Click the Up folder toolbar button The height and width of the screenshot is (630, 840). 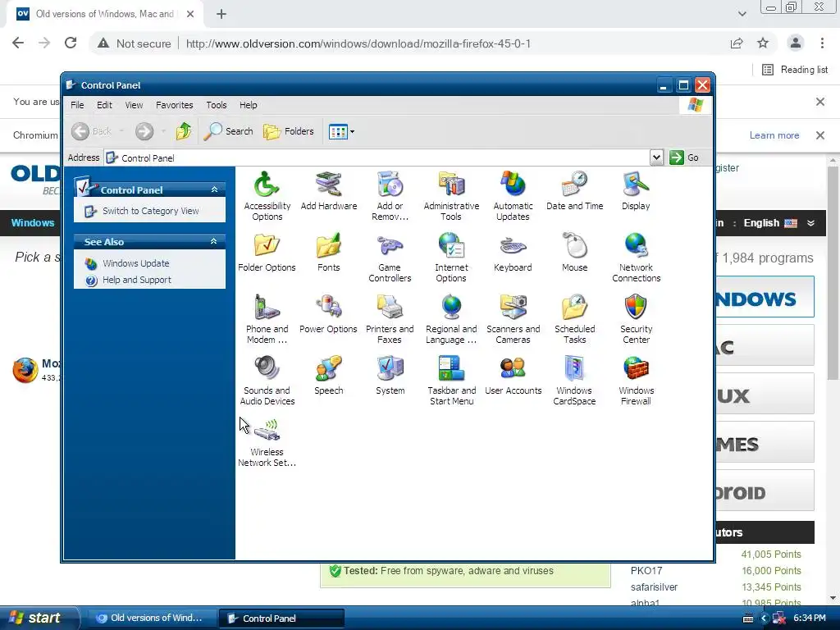184,131
